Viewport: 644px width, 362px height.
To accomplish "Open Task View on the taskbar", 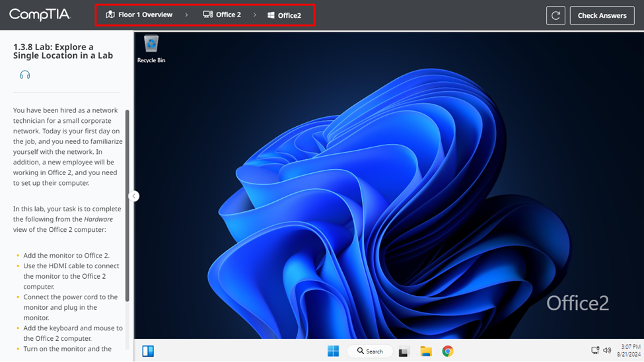I will coord(404,351).
